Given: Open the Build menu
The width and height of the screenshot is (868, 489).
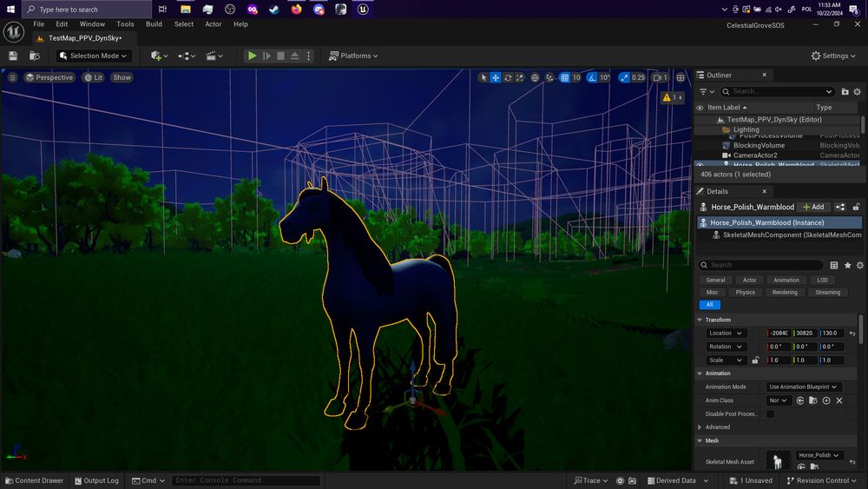Looking at the screenshot, I should click(154, 24).
